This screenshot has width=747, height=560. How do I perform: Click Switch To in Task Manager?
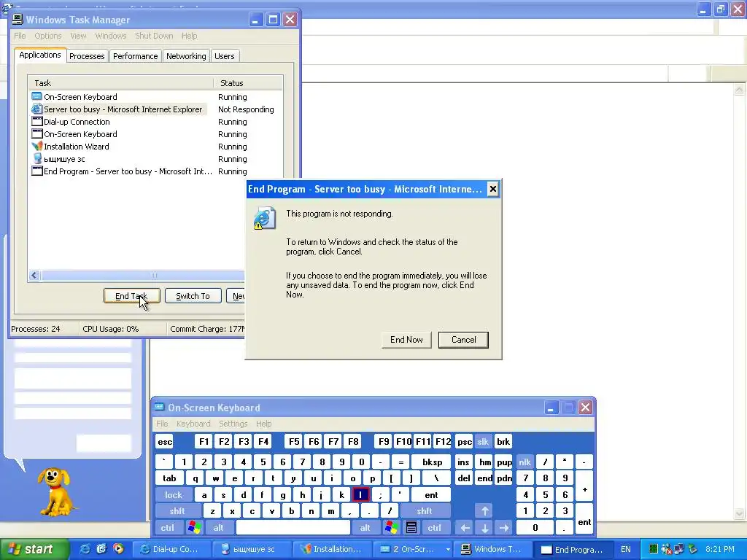click(193, 296)
